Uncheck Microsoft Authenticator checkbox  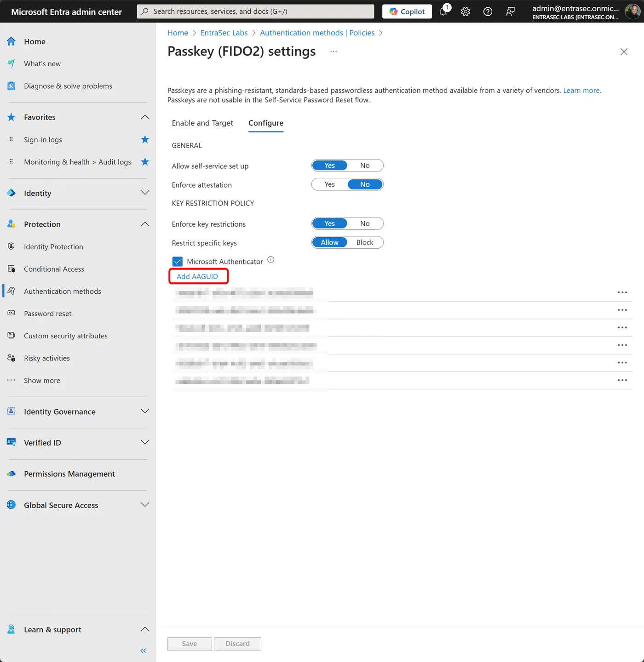178,262
